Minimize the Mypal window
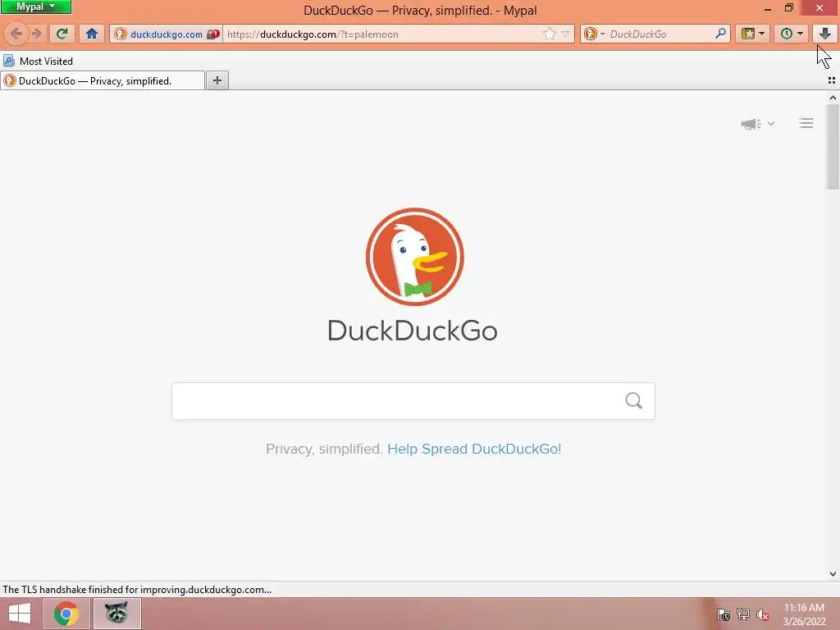The image size is (840, 630). [x=767, y=8]
